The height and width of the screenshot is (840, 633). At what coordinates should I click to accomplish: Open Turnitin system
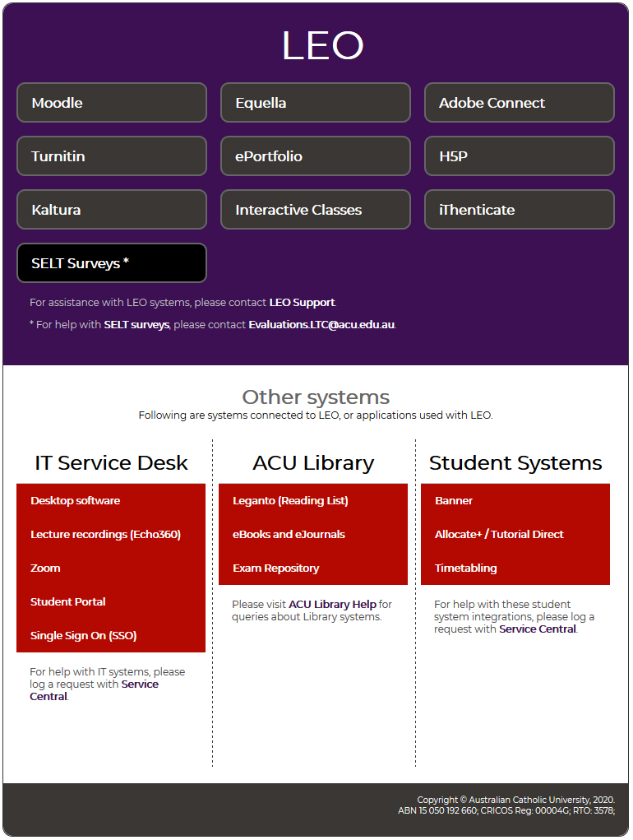(111, 156)
